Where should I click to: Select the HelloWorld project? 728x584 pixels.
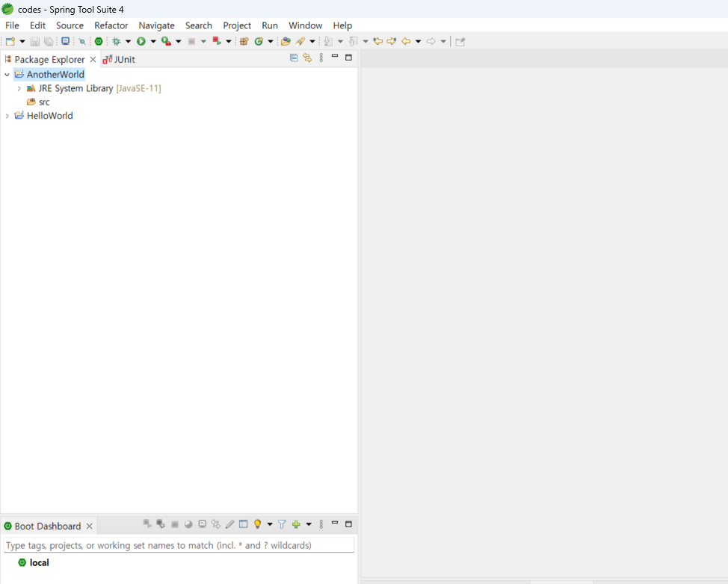point(49,116)
